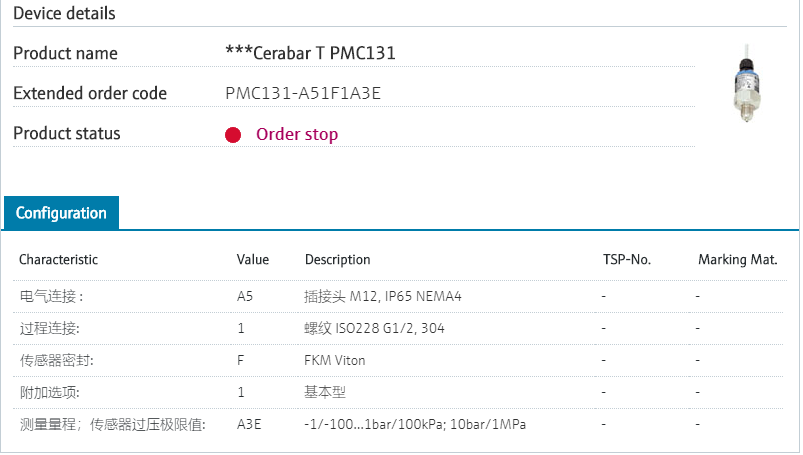
Task: Click the Device details section heading
Action: 64,14
